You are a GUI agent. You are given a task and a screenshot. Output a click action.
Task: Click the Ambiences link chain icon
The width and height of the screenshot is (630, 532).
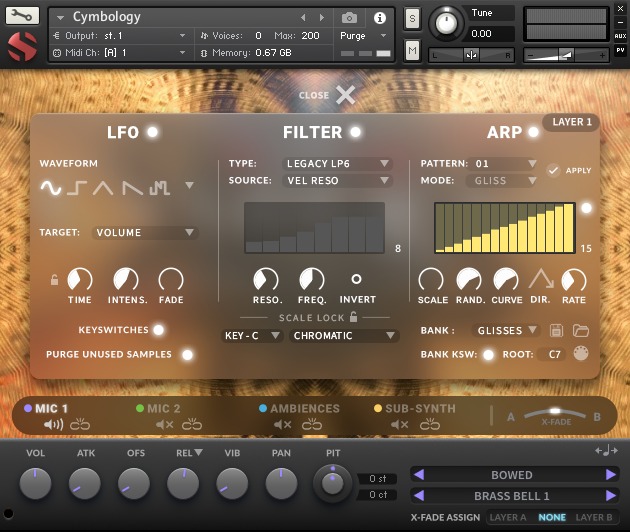(312, 424)
